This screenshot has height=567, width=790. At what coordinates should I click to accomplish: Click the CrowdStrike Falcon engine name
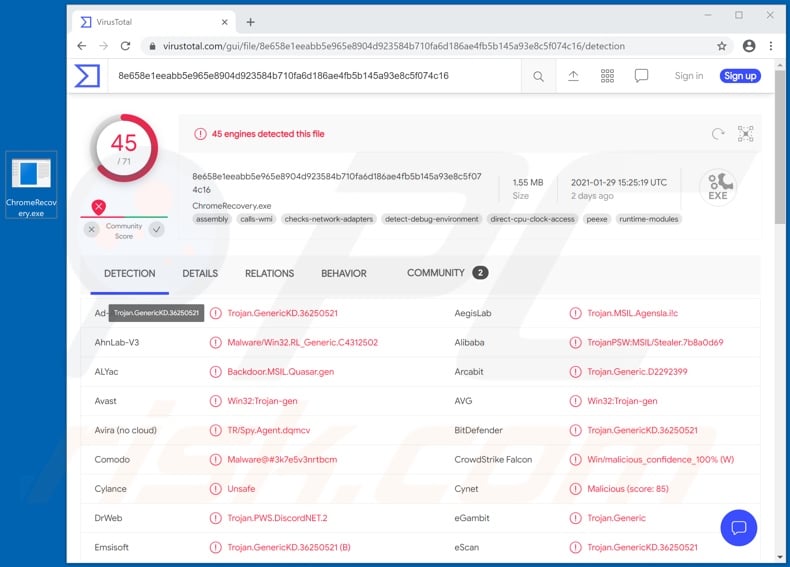tap(493, 460)
